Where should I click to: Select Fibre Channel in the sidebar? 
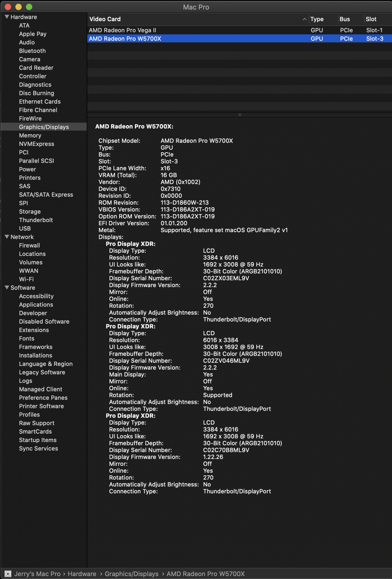point(38,110)
